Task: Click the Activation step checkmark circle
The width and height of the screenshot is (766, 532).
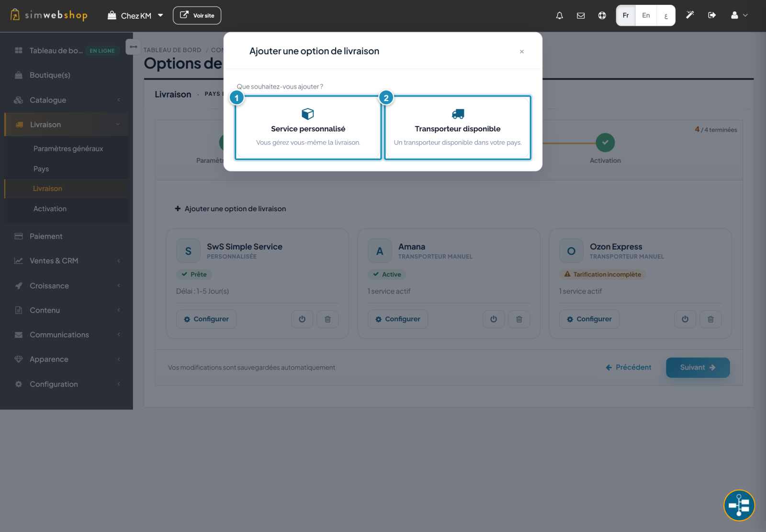Action: [605, 143]
